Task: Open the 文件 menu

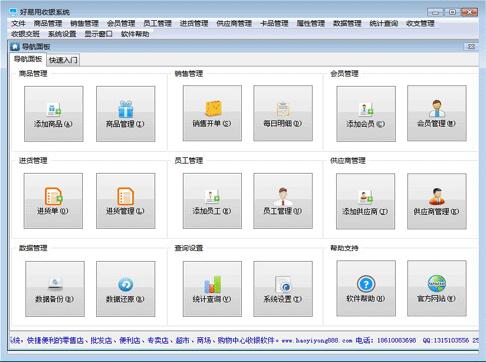Action: [x=18, y=23]
